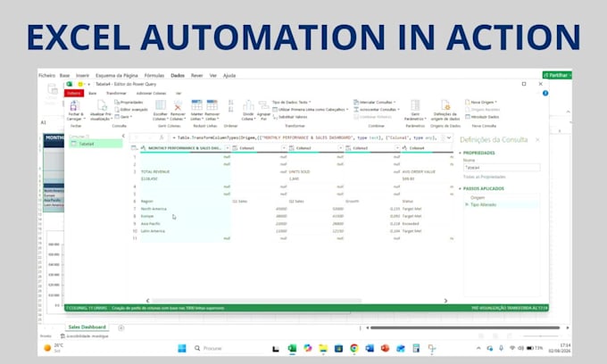
Task: Open the red Ficheiro tab in Power Query
Action: click(x=74, y=93)
